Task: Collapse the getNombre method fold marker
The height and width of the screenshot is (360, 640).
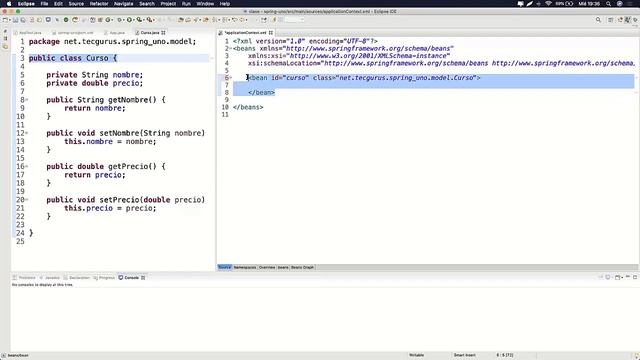Action: pos(27,100)
